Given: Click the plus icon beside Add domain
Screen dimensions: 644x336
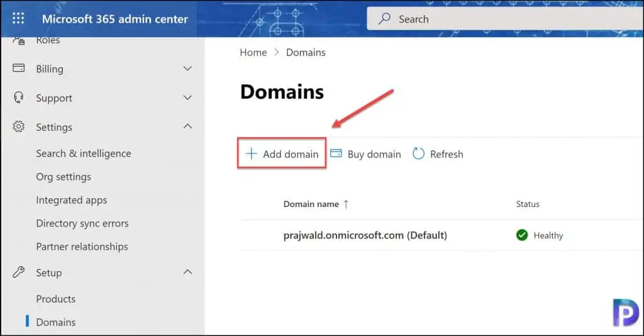Looking at the screenshot, I should (251, 154).
